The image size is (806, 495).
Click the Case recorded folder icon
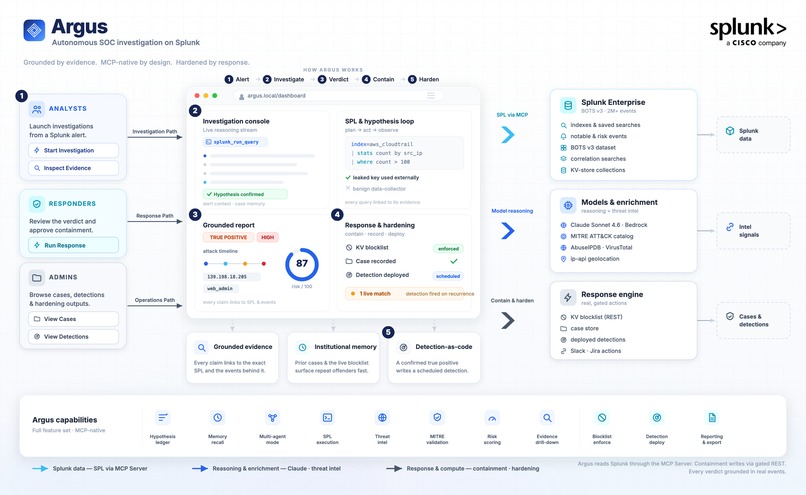pos(349,261)
